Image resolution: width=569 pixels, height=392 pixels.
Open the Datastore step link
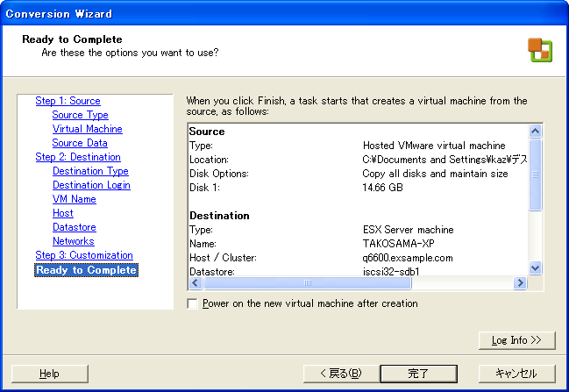[x=75, y=227]
